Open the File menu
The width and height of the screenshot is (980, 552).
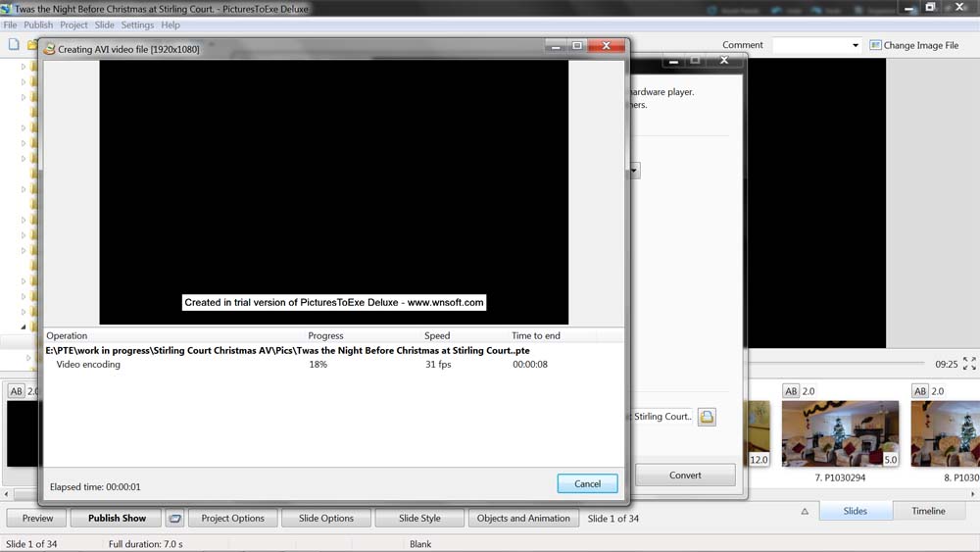pyautogui.click(x=10, y=25)
